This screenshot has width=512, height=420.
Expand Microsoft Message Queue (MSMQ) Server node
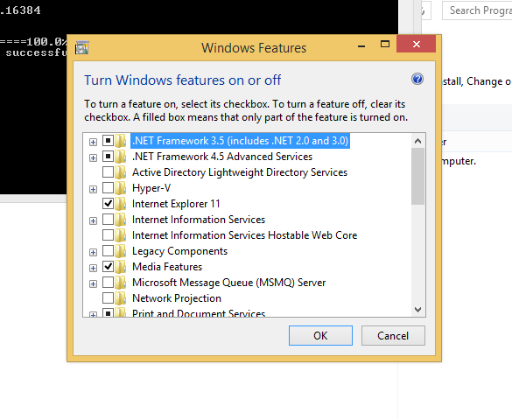pyautogui.click(x=93, y=283)
